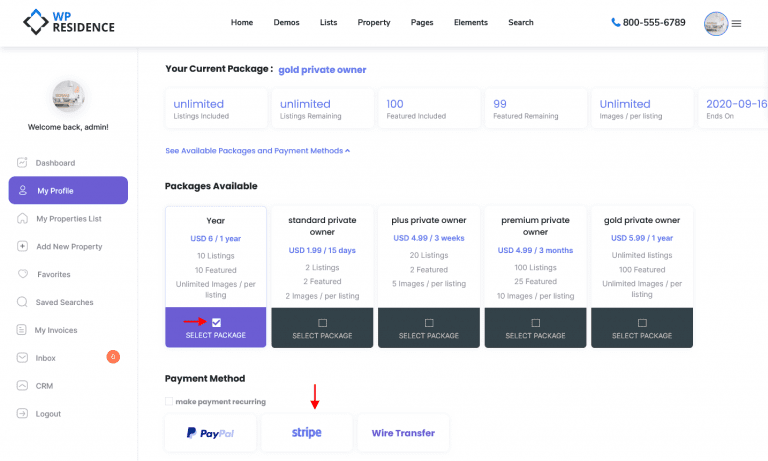Image resolution: width=768 pixels, height=461 pixels.
Task: Call the 800-555-6789 phone link
Action: (x=654, y=23)
